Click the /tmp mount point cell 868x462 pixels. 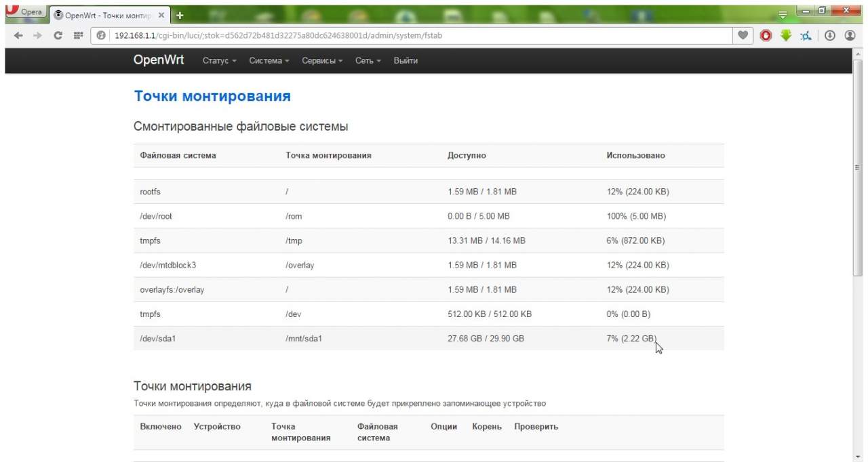(x=294, y=240)
